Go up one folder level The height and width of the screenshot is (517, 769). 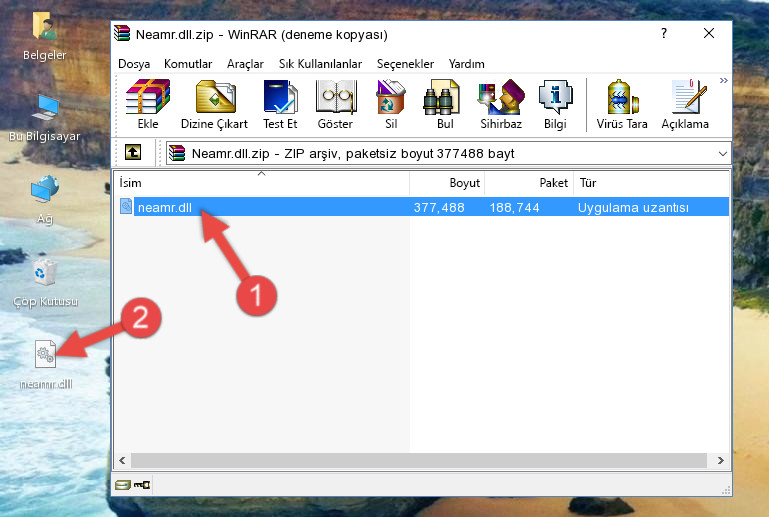133,153
